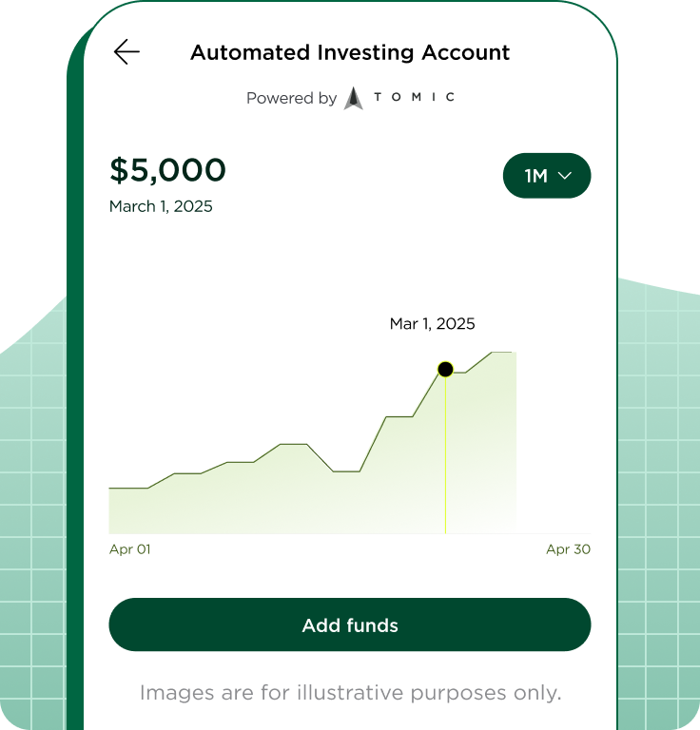
Task: Click the chart's highest plateau at right end
Action: 504,353
